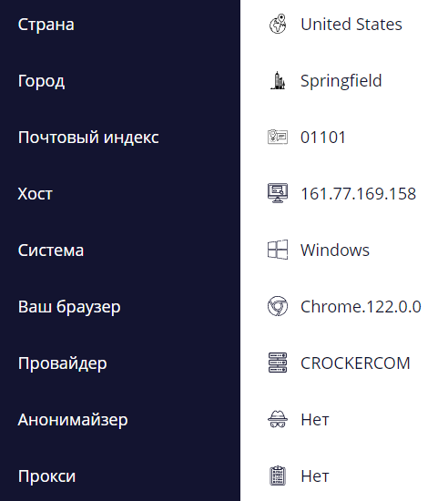Select the Springfield city value
Image resolution: width=448 pixels, height=501 pixels.
(341, 81)
